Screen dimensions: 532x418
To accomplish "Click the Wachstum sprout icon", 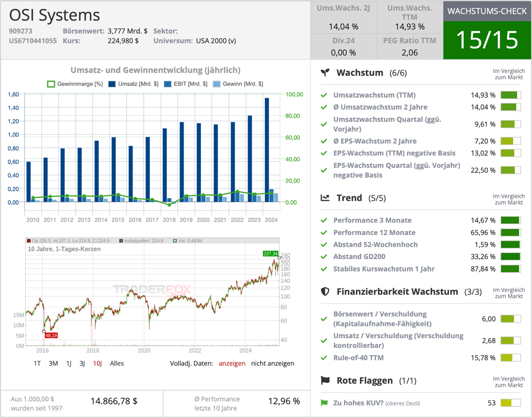I will coord(325,72).
